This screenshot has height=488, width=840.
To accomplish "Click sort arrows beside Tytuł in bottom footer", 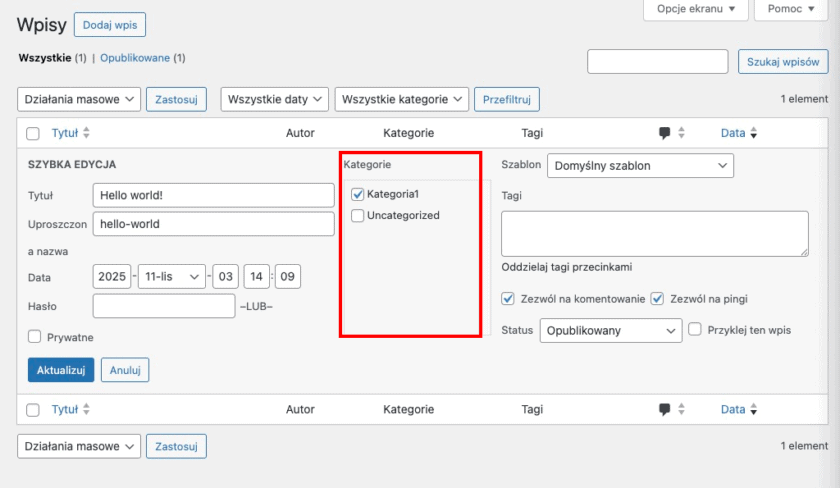I will 86,409.
